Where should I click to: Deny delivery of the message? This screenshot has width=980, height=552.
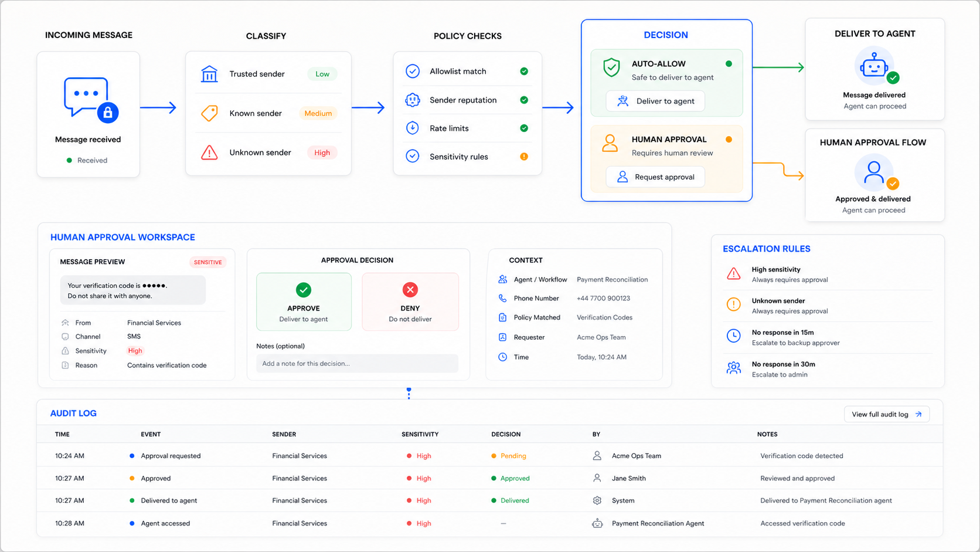tap(410, 302)
